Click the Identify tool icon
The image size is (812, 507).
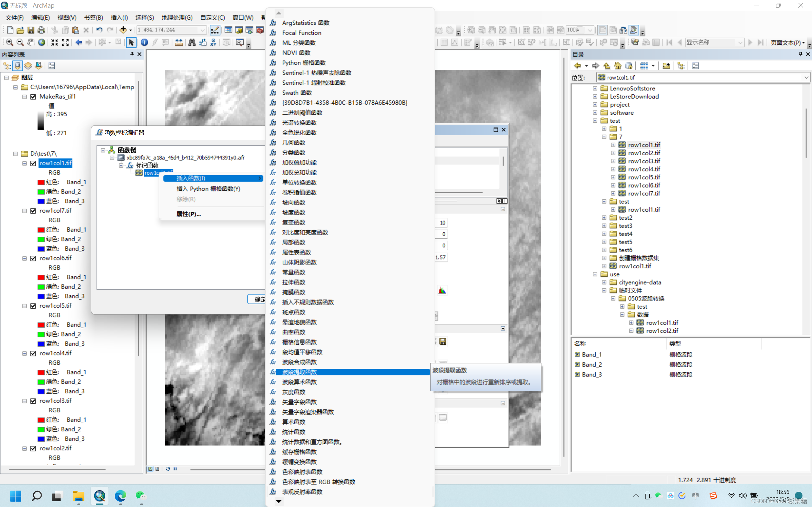pos(144,42)
